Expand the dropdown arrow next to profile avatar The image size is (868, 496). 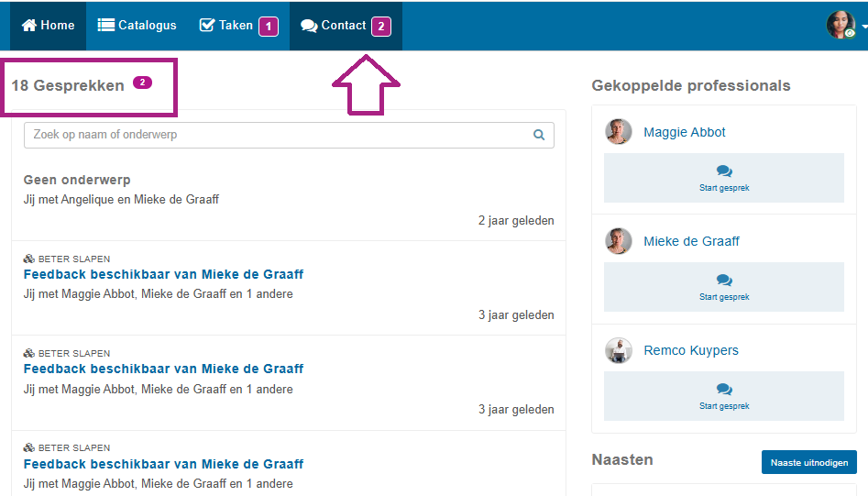click(864, 26)
